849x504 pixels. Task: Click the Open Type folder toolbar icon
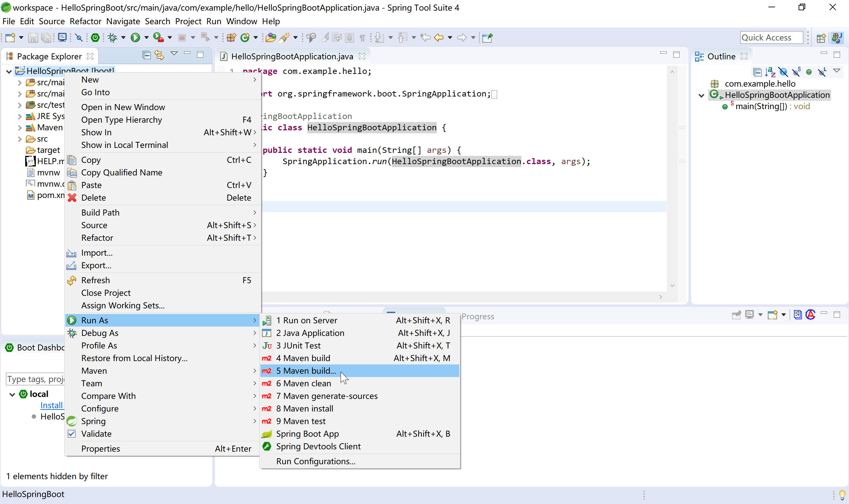271,37
